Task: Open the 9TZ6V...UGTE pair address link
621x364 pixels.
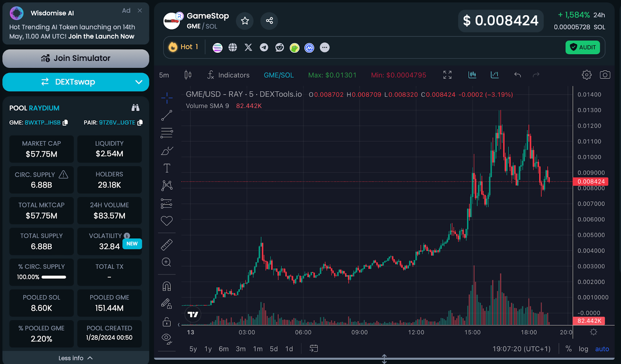Action: (x=117, y=123)
